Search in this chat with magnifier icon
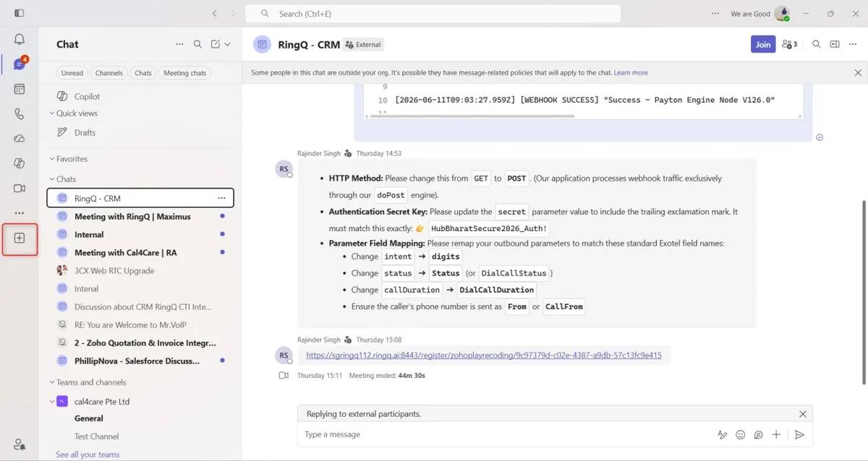Image resolution: width=868 pixels, height=461 pixels. click(816, 44)
